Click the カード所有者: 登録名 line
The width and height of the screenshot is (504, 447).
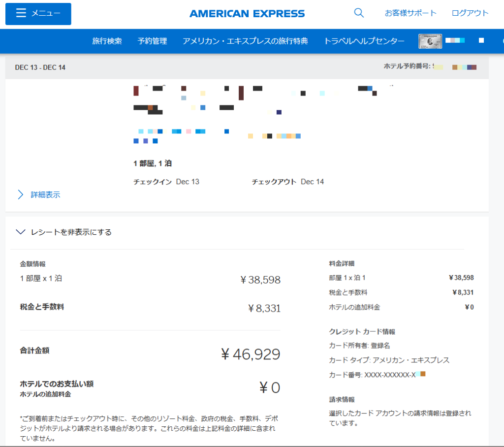click(359, 346)
